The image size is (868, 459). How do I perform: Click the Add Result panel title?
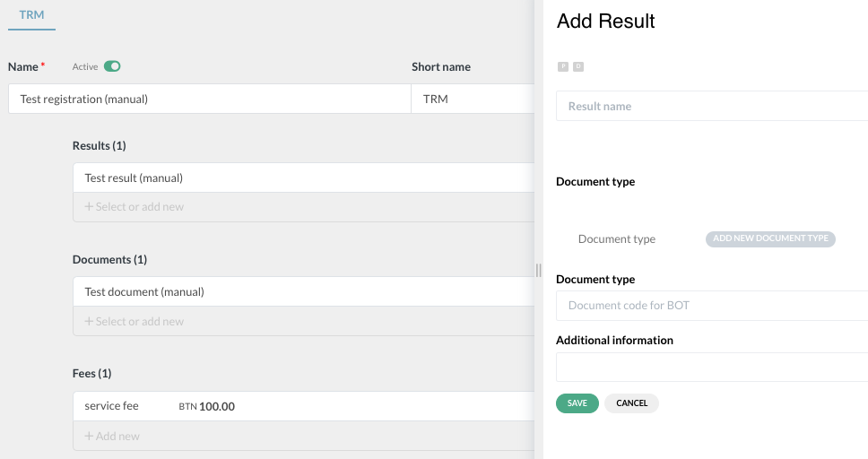click(605, 21)
